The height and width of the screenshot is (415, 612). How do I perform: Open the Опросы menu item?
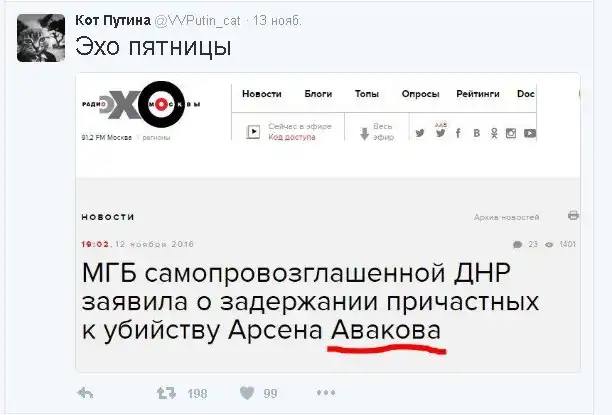420,94
